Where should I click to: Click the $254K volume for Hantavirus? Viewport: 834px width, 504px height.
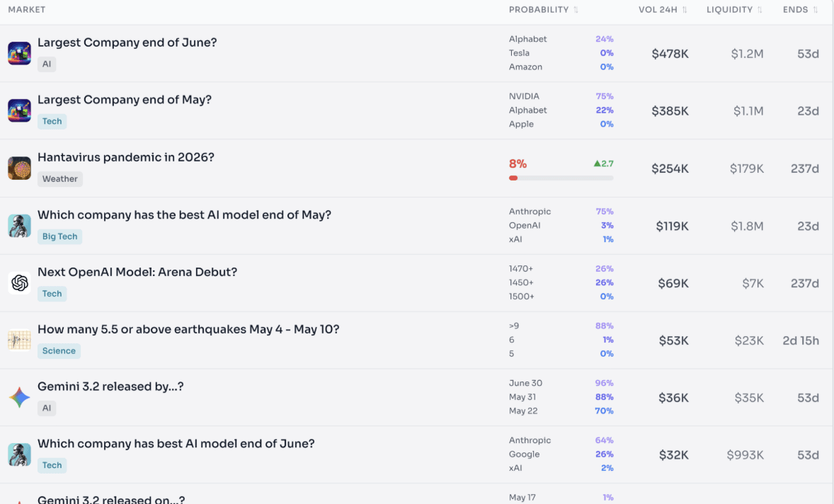670,168
